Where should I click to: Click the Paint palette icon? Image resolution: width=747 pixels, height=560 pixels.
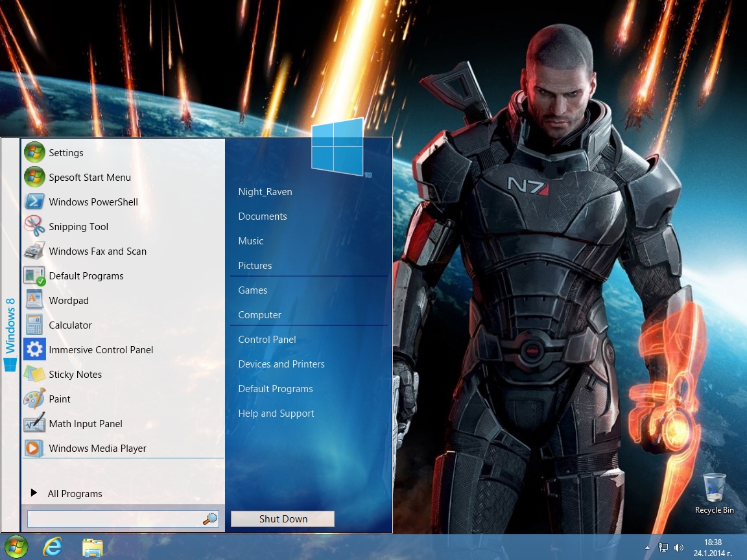(34, 399)
